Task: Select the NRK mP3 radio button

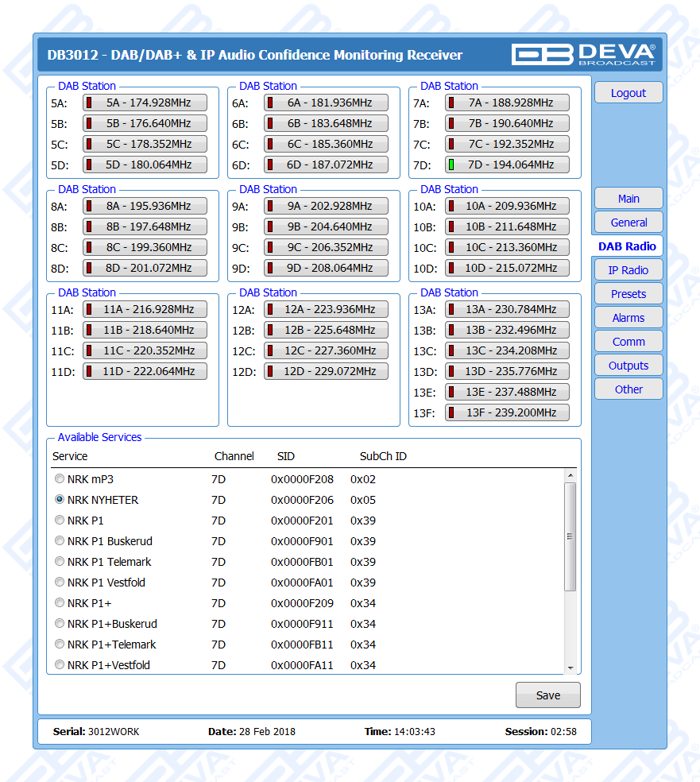Action: (60, 480)
